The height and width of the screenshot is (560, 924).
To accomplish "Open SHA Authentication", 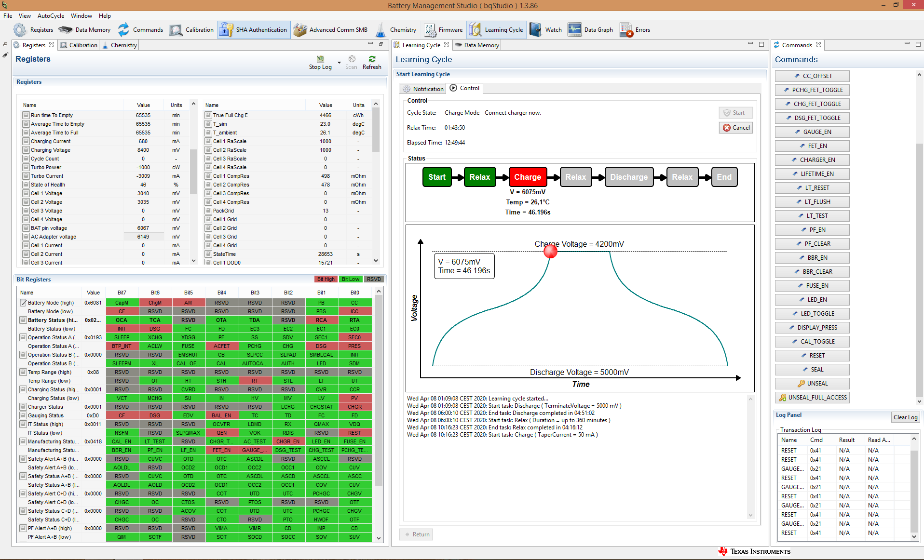I will point(253,30).
